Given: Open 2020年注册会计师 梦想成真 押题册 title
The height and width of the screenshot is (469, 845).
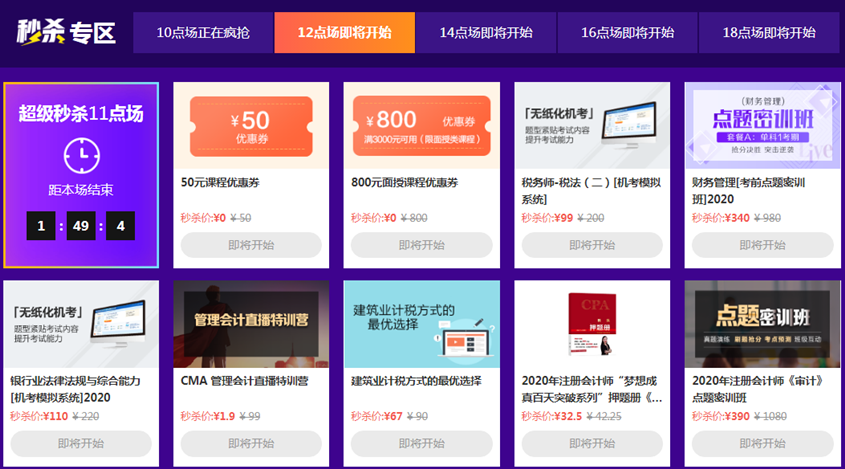Looking at the screenshot, I should (592, 389).
